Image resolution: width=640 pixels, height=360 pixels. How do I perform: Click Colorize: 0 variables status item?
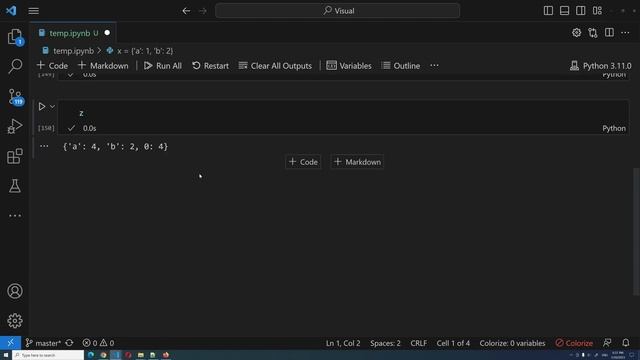coord(512,343)
